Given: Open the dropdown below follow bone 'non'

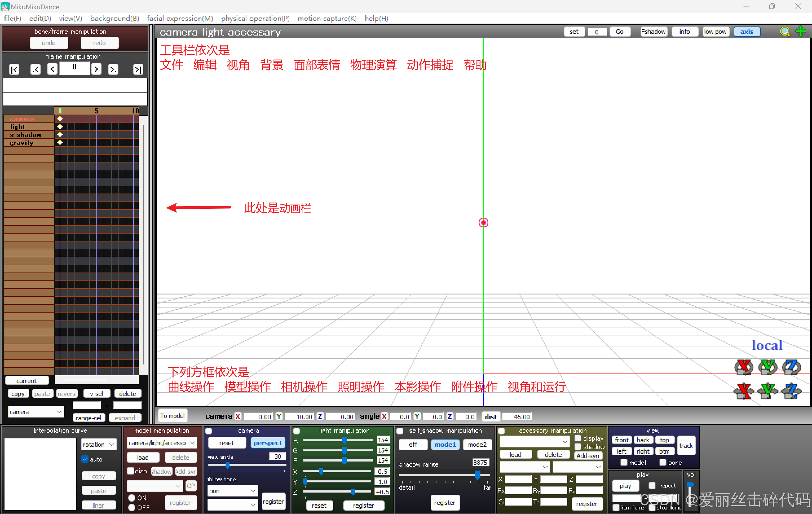Looking at the screenshot, I should [x=232, y=505].
